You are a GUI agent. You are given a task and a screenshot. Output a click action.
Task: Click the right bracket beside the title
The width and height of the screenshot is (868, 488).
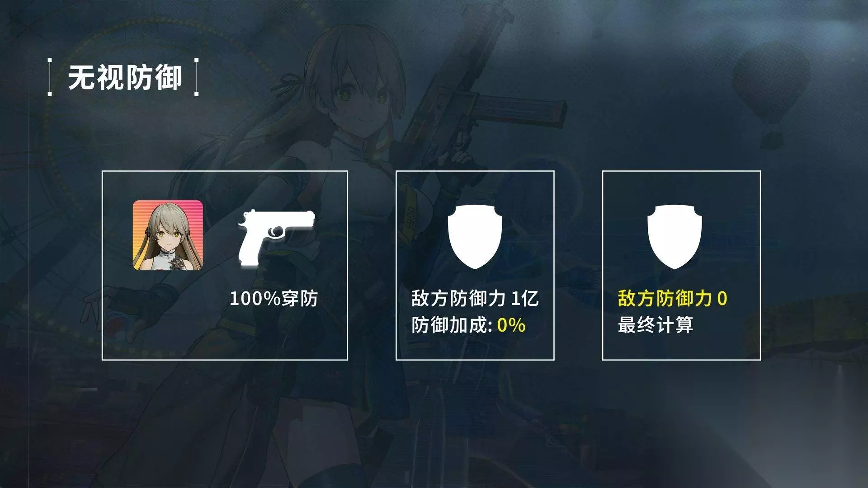pyautogui.click(x=196, y=77)
